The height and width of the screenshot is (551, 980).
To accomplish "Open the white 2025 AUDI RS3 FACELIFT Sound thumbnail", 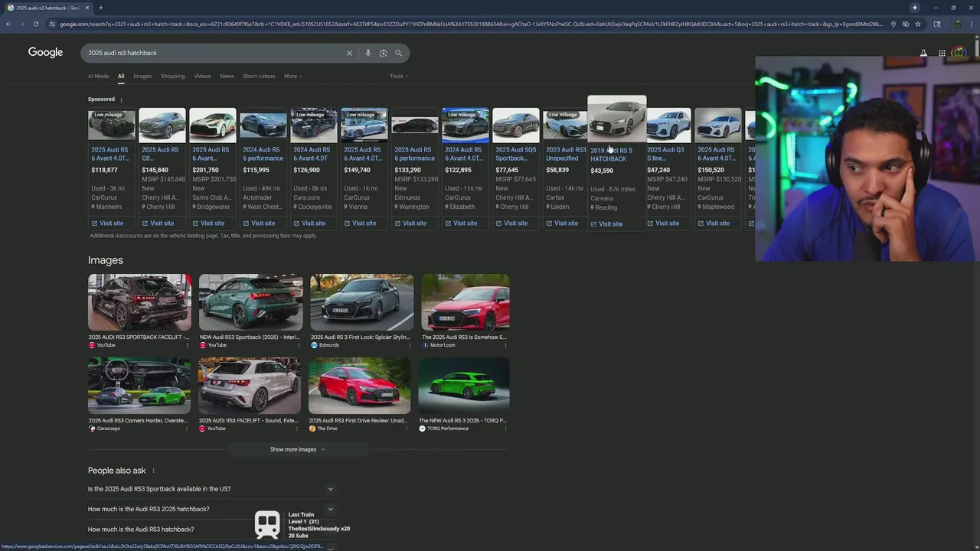I will [250, 386].
